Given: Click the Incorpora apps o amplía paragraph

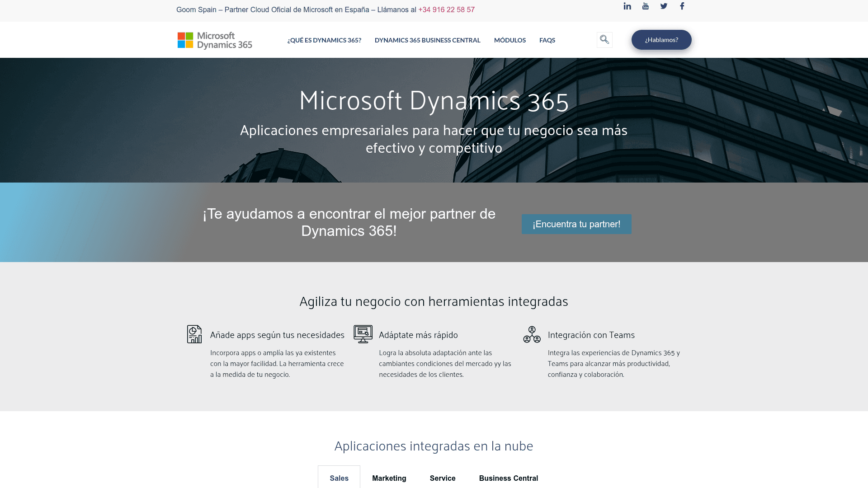Looking at the screenshot, I should click(x=277, y=363).
